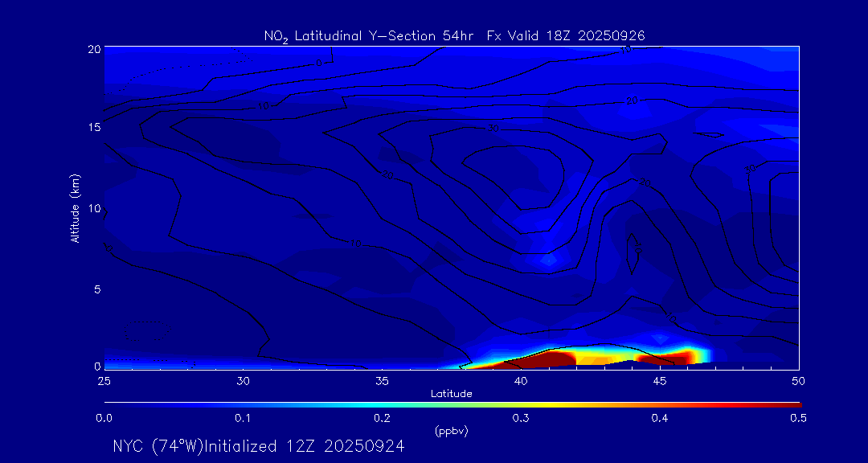Click the 0.0 colorbar tick label
Image resolution: width=868 pixels, height=463 pixels.
[x=104, y=418]
